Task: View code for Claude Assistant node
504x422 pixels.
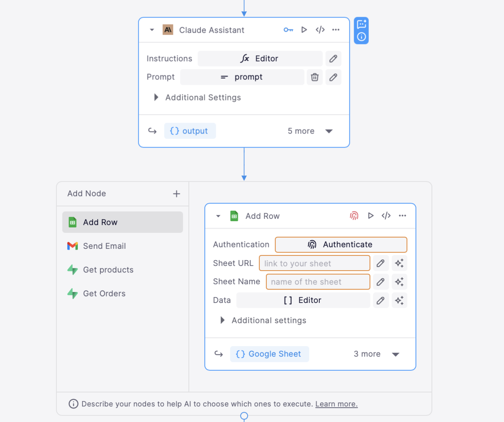Action: tap(320, 30)
